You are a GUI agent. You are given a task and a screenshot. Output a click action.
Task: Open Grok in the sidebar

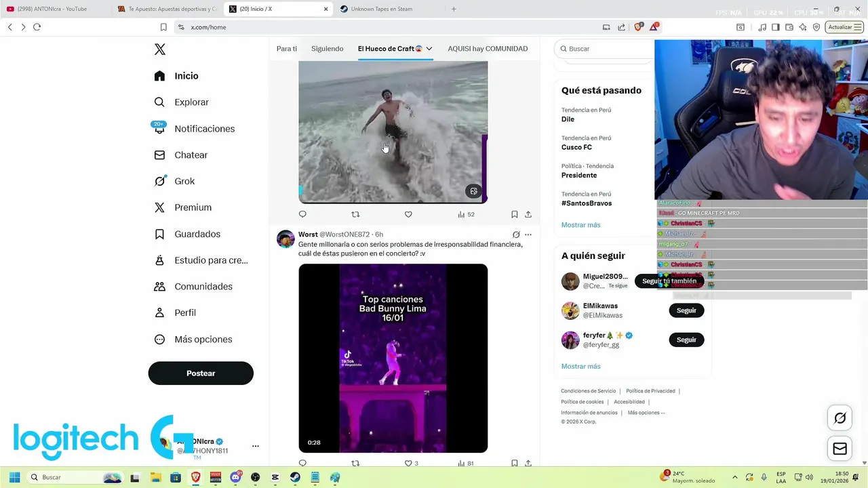pos(174,181)
